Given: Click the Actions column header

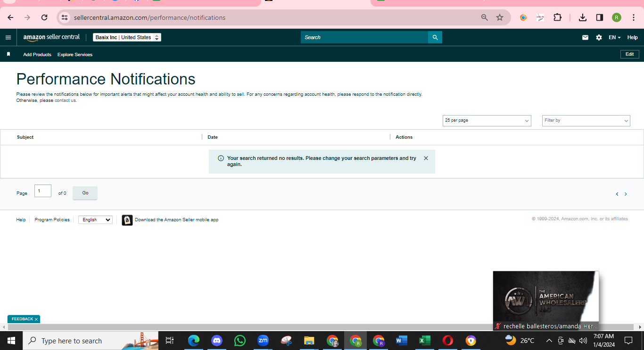Looking at the screenshot, I should coord(404,137).
